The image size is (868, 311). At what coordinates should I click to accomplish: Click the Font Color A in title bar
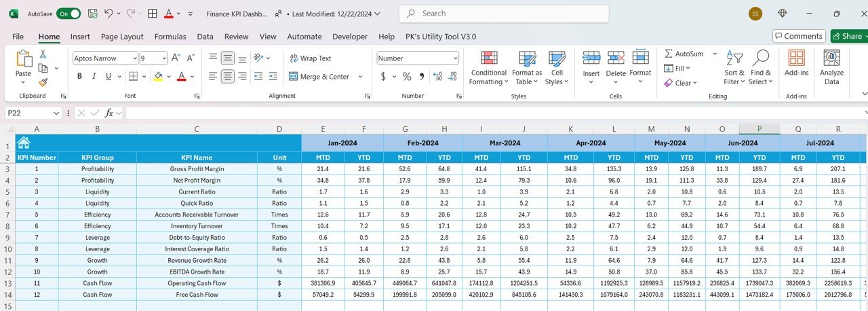click(168, 14)
